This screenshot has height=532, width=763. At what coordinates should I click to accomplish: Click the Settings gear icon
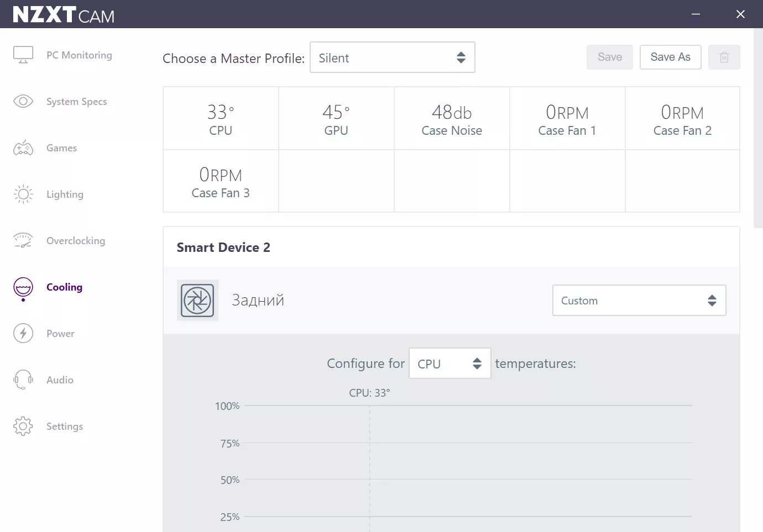[x=23, y=426]
